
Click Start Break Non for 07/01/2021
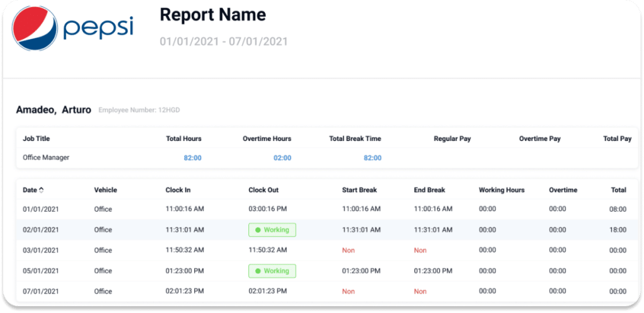click(348, 292)
